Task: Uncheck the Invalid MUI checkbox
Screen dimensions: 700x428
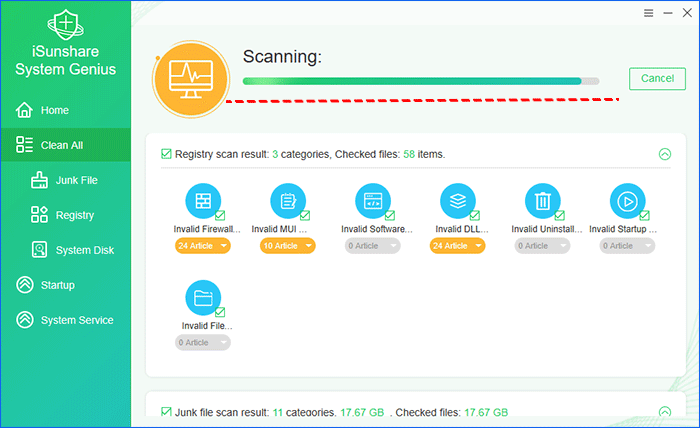Action: (305, 216)
